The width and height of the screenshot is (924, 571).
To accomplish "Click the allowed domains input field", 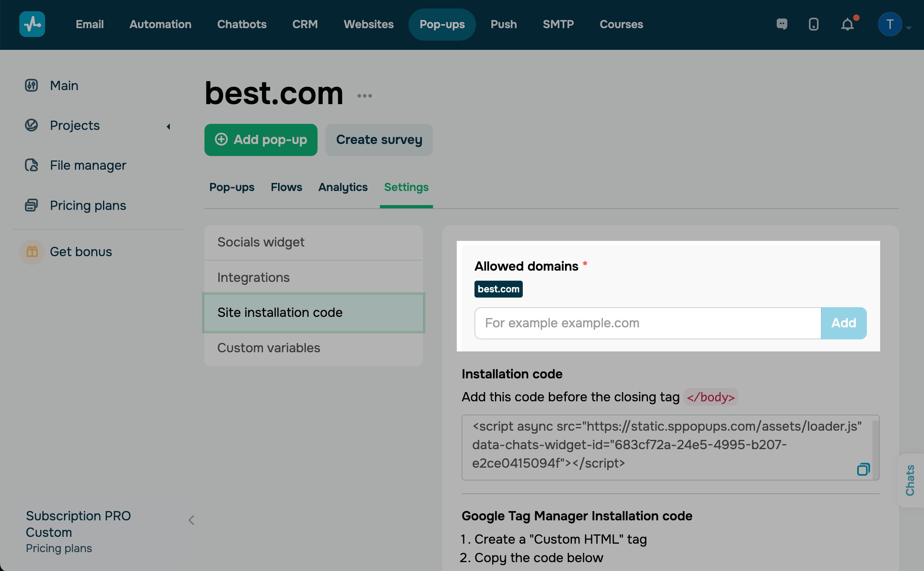I will point(648,323).
